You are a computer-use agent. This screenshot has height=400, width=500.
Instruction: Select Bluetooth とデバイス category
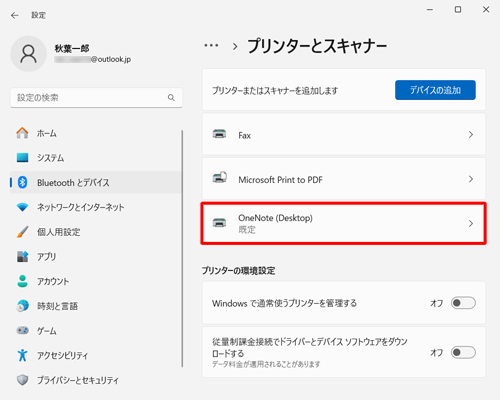[96, 182]
